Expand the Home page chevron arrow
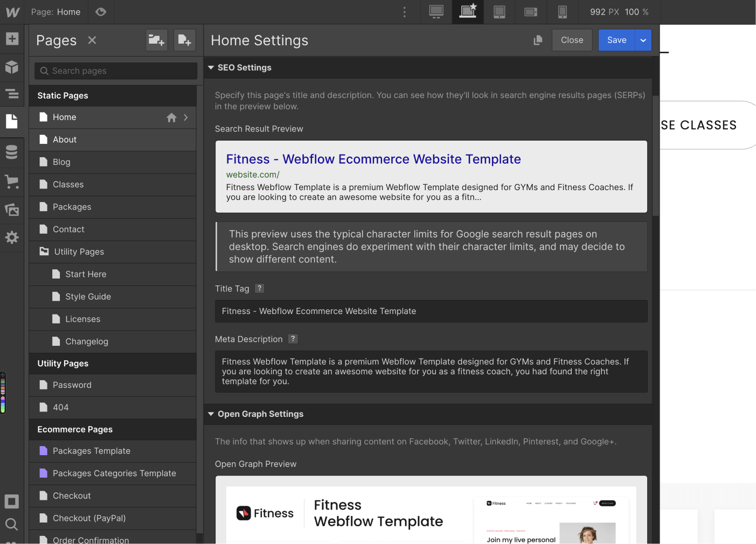756x544 pixels. [x=186, y=117]
